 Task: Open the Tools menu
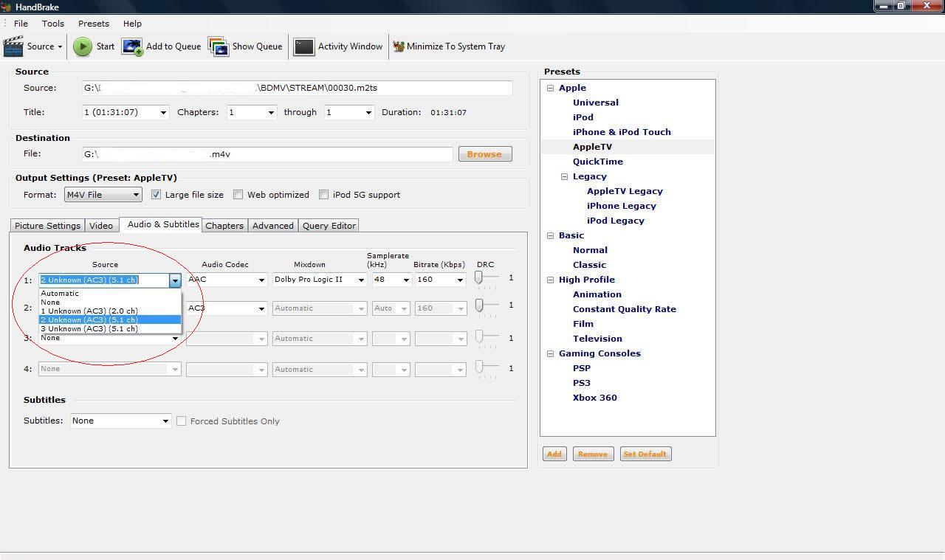(x=53, y=24)
